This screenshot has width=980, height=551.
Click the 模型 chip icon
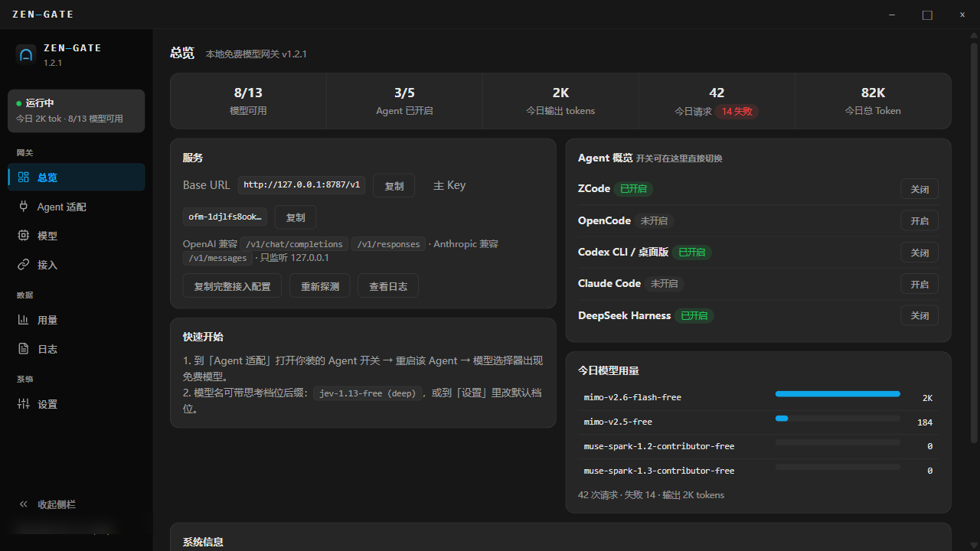[24, 236]
